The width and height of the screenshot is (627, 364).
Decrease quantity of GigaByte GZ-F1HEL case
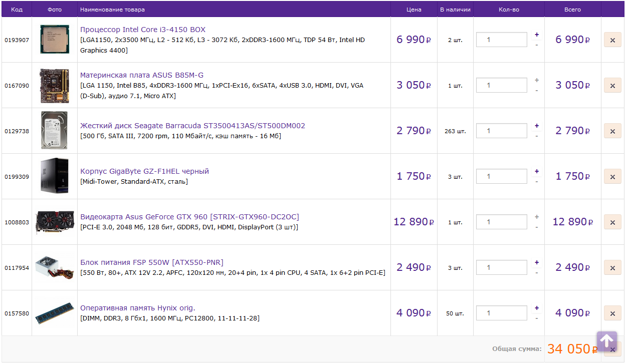[x=537, y=182]
